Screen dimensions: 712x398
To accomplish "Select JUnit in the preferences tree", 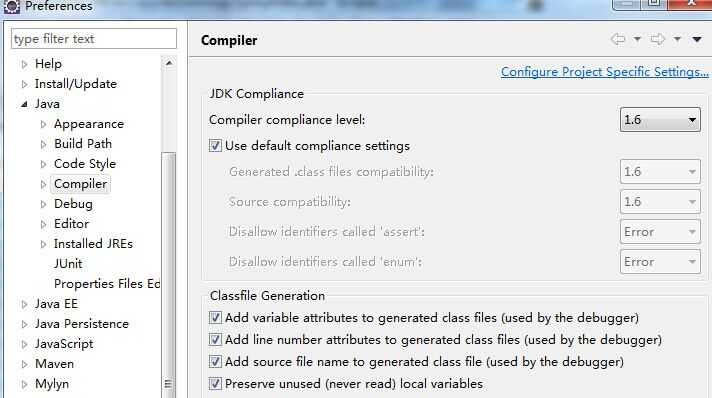I will (68, 264).
